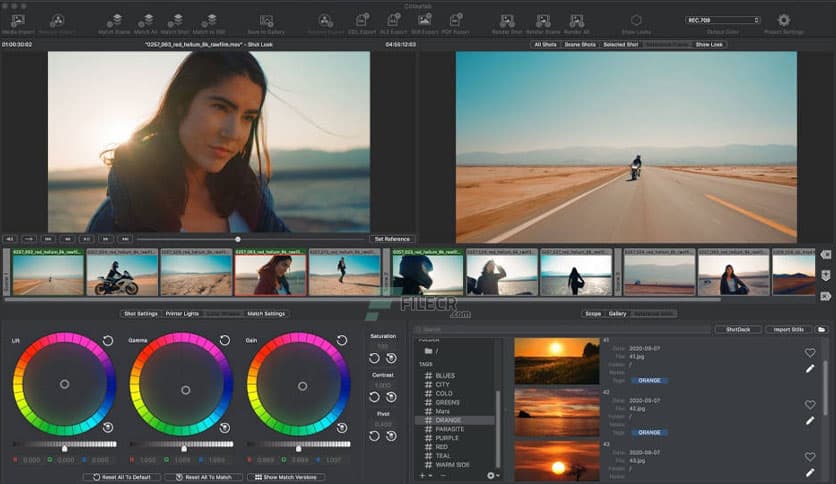The height and width of the screenshot is (484, 836).
Task: Reset Gain wheel to match value
Action: coord(342,427)
